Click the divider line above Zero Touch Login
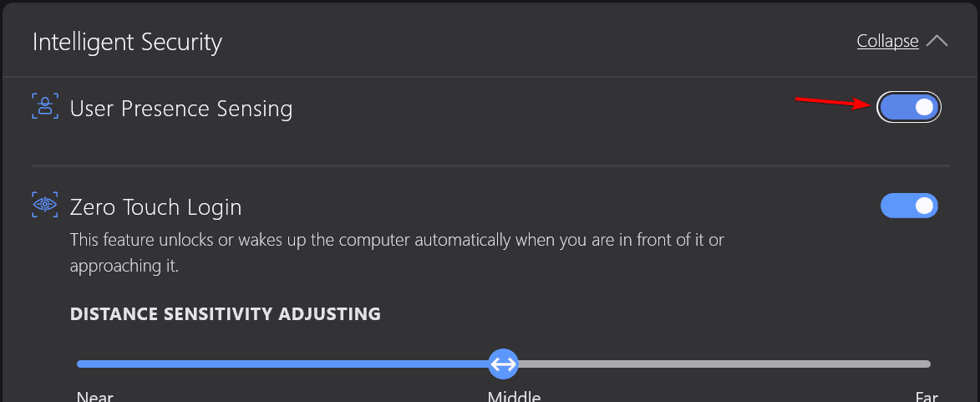The width and height of the screenshot is (980, 402). coord(491,165)
